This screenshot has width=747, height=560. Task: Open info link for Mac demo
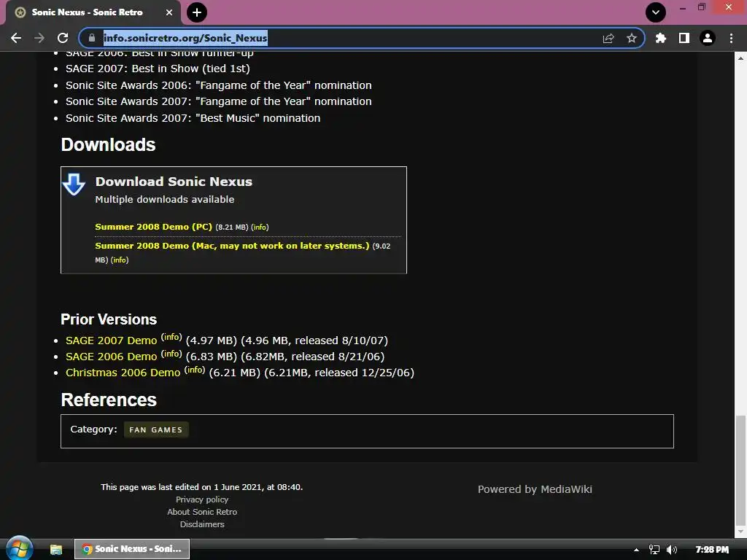[x=120, y=260]
